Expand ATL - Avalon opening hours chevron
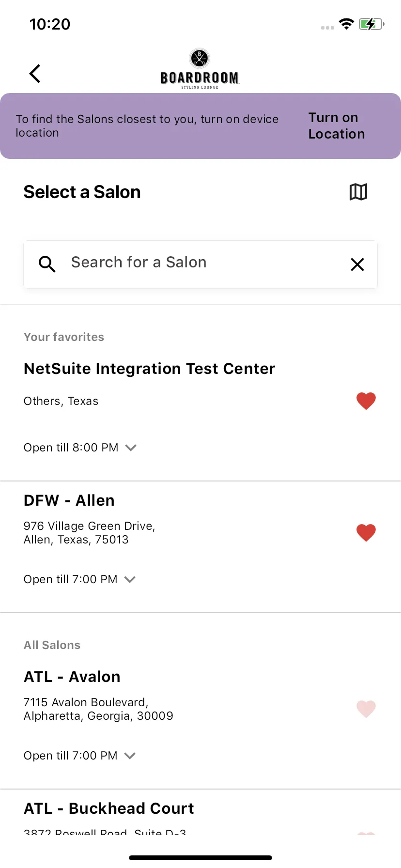The width and height of the screenshot is (401, 868). pyautogui.click(x=130, y=756)
